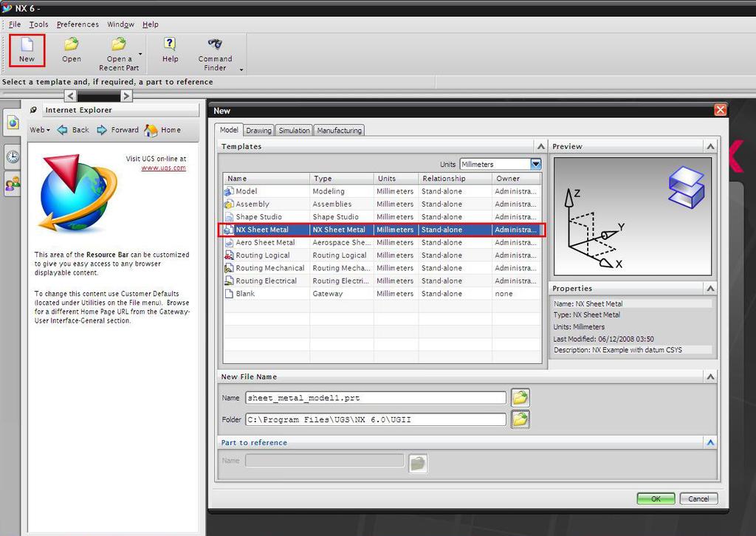Viewport: 756px width, 536px height.
Task: Go Forward in the browser panel
Action: [117, 130]
